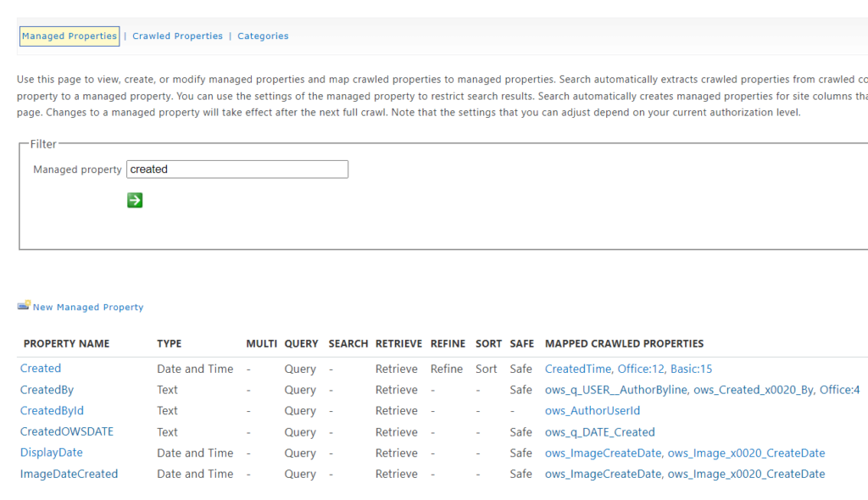The image size is (868, 500).
Task: Open the DisplayDate managed property
Action: [51, 453]
